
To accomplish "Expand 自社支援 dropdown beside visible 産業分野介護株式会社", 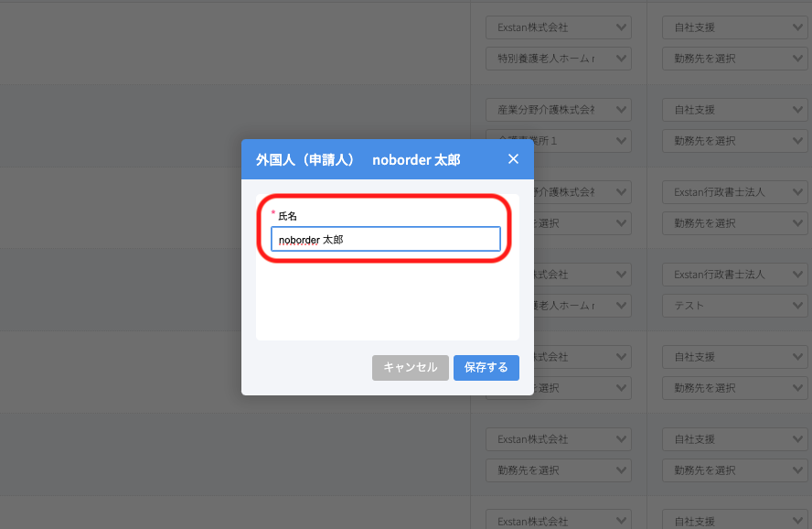I will (734, 110).
